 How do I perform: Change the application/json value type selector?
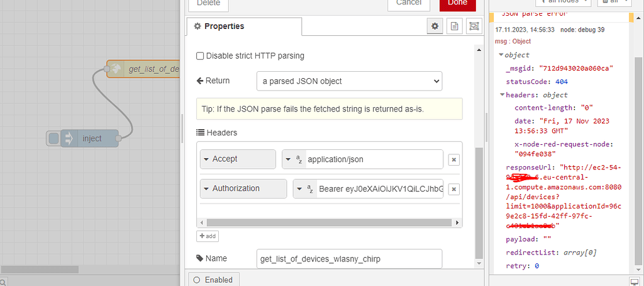point(293,159)
